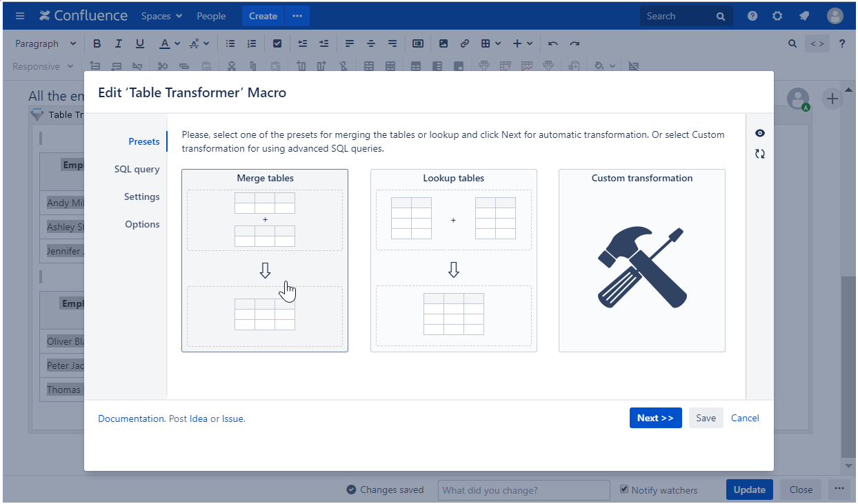Click the insert link toolbar icon
Image resolution: width=858 pixels, height=504 pixels.
465,43
